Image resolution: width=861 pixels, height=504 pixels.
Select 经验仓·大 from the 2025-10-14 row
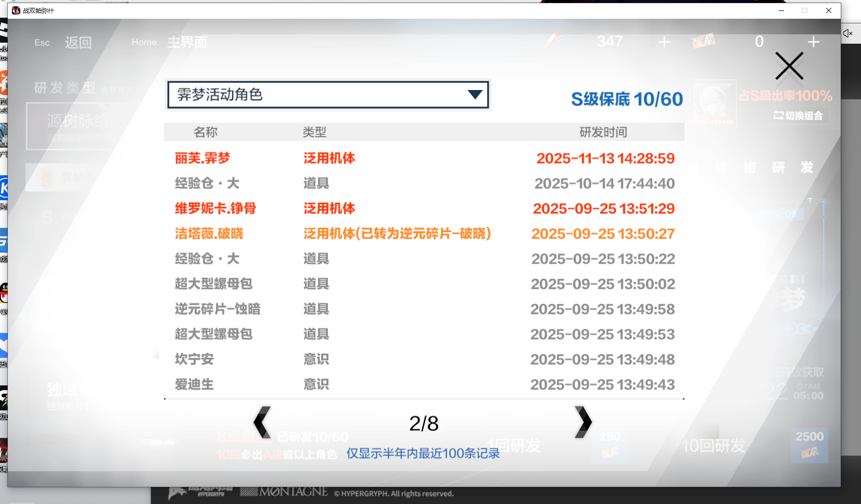(207, 183)
